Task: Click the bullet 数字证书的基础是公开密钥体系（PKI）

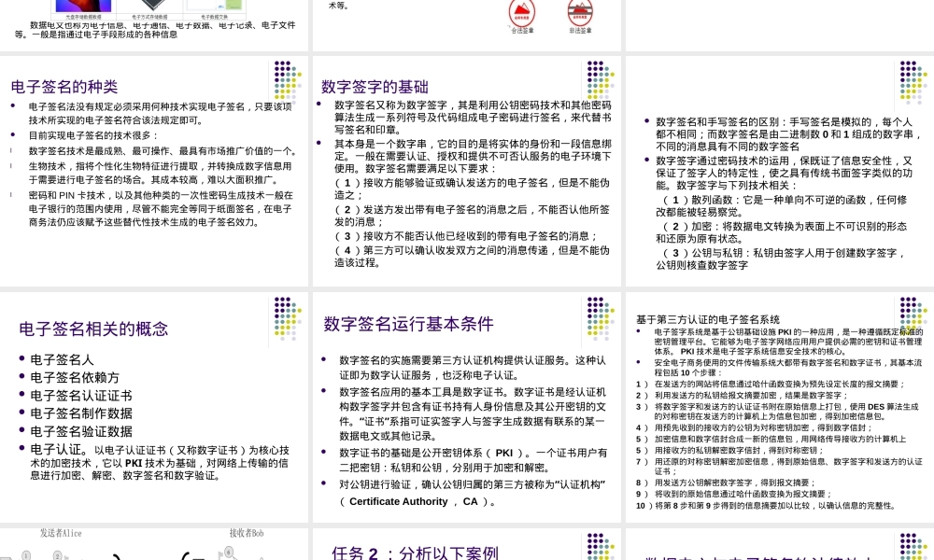Action: click(x=474, y=461)
